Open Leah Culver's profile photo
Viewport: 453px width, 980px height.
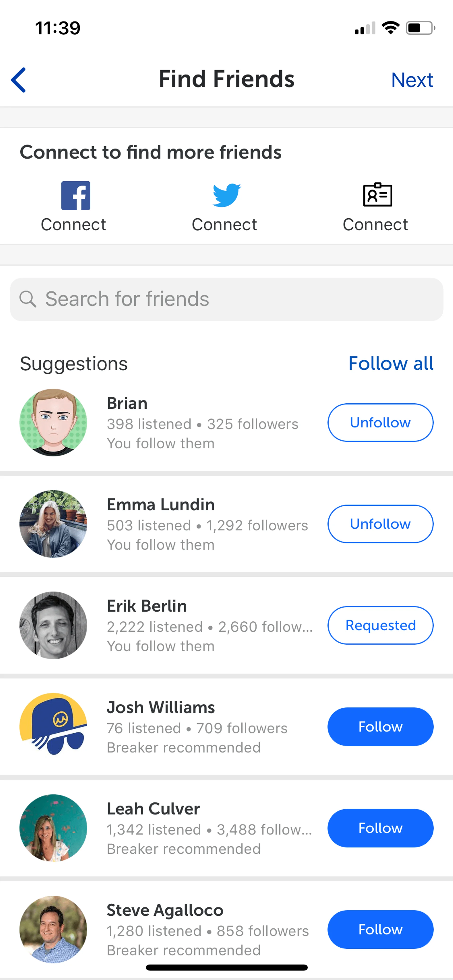pyautogui.click(x=53, y=828)
